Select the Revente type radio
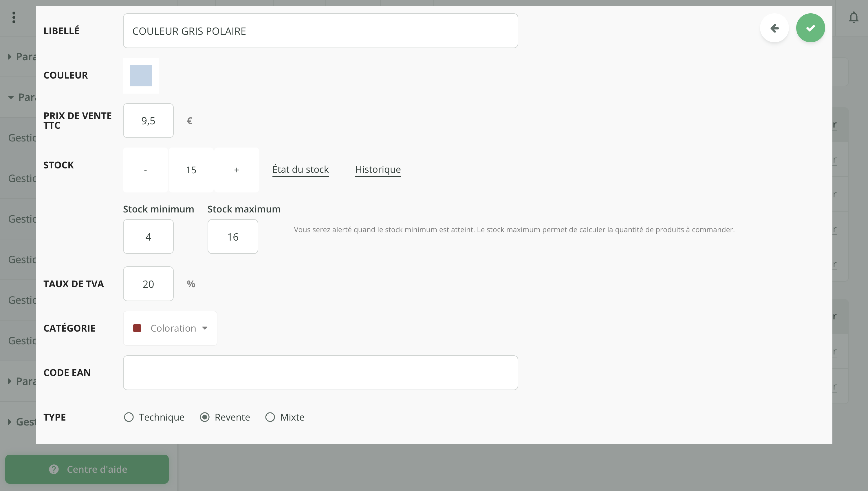This screenshot has width=868, height=491. pos(204,417)
